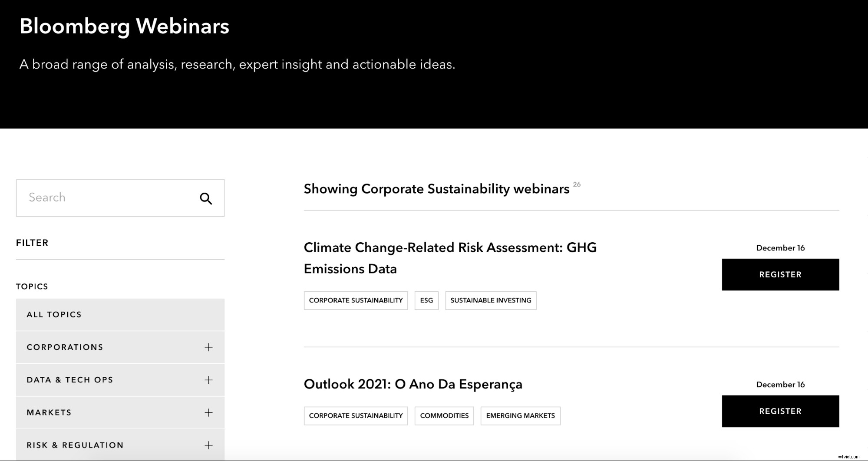868x461 pixels.
Task: Register for the Outlook 2021 webinar
Action: 780,411
